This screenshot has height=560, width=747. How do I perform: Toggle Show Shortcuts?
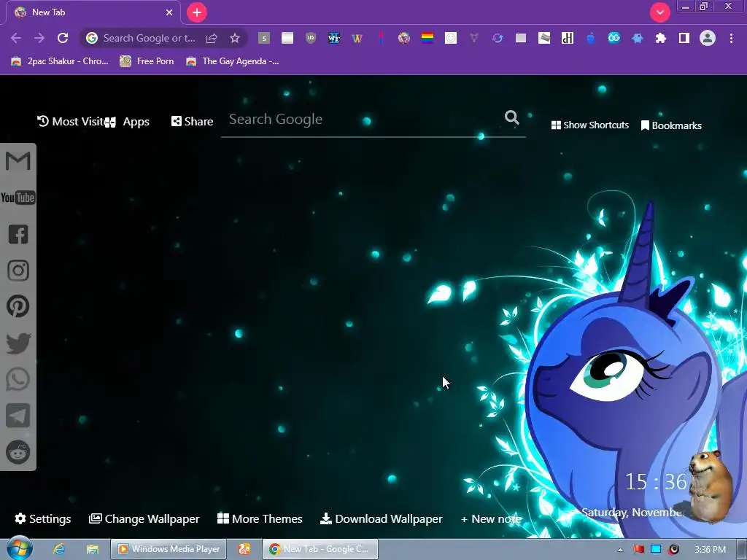(x=589, y=125)
